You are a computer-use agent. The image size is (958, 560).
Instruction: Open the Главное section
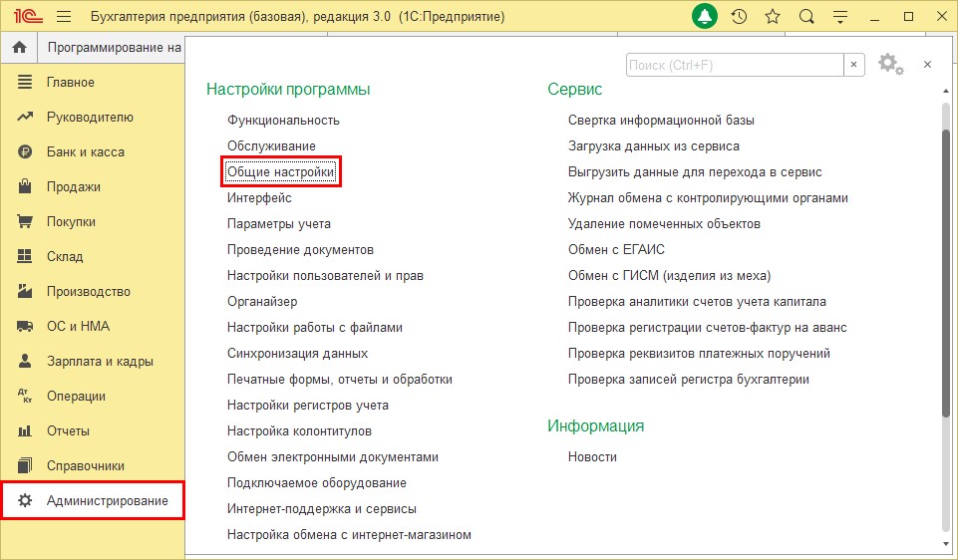70,82
